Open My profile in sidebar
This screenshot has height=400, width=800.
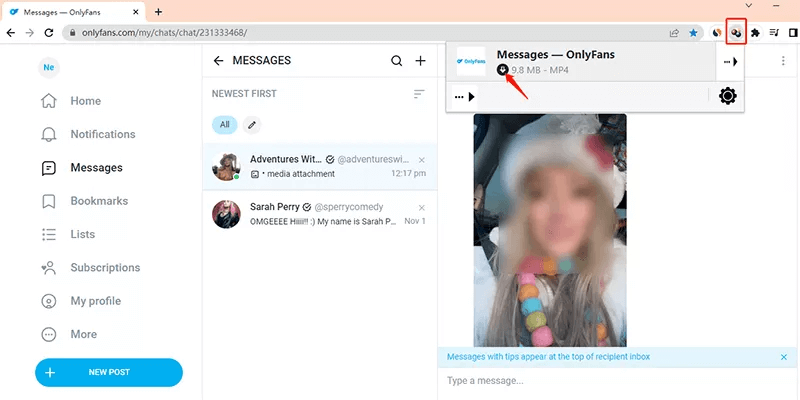click(x=81, y=301)
